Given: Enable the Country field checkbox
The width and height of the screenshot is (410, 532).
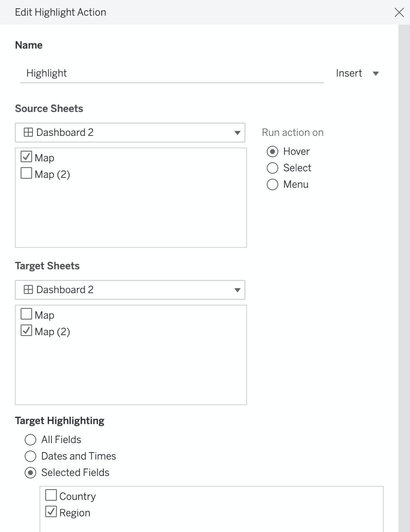Looking at the screenshot, I should 51,495.
